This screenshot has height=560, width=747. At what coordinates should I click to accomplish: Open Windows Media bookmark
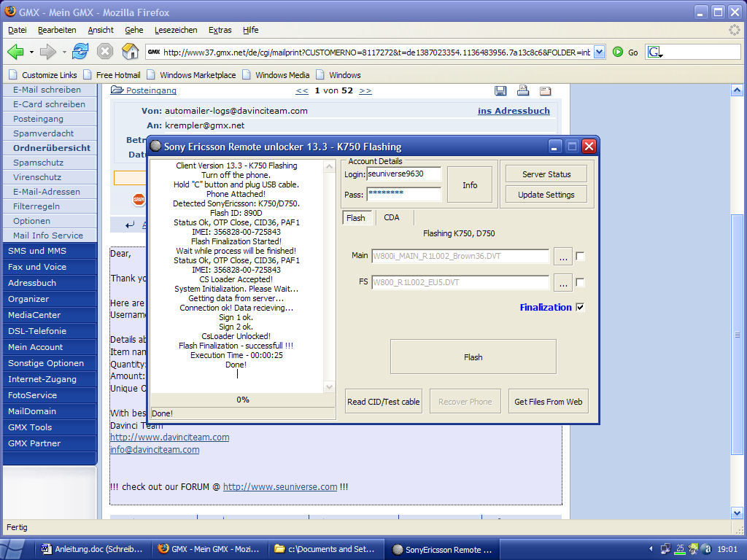tap(276, 75)
